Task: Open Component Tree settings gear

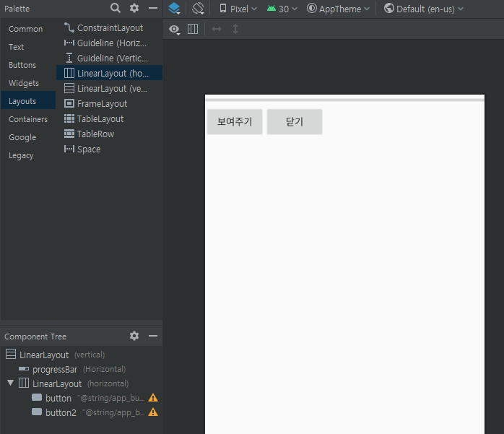Action: [x=134, y=336]
